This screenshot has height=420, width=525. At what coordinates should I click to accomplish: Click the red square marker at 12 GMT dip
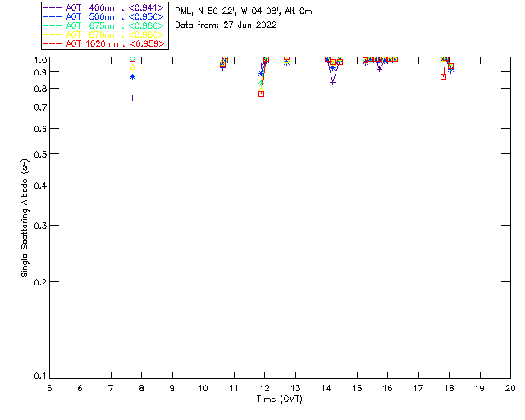[x=261, y=94]
